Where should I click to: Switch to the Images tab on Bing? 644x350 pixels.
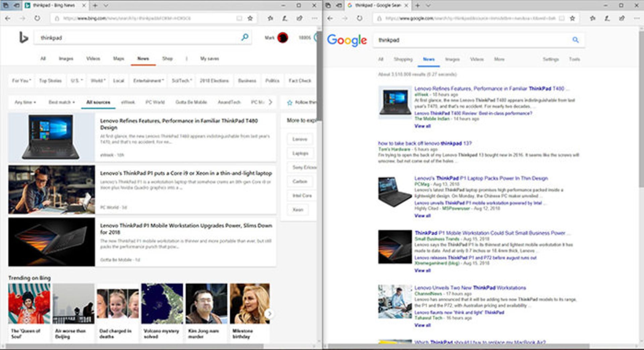pos(66,59)
